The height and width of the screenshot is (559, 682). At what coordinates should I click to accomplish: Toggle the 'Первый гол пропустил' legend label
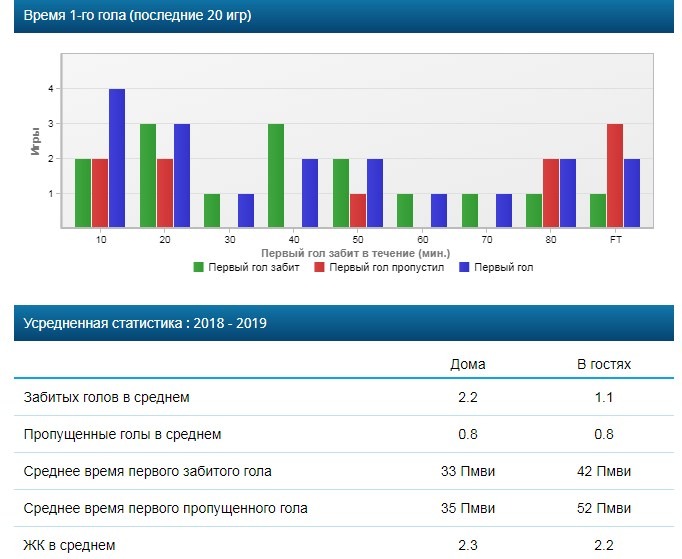tap(387, 268)
